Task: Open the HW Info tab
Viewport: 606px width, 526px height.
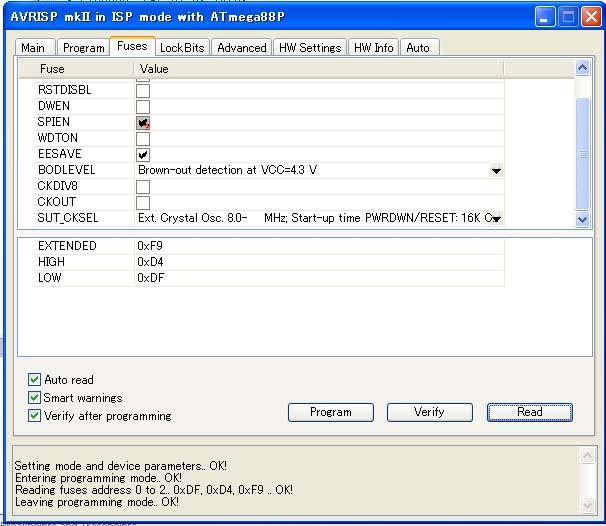Action: click(373, 48)
